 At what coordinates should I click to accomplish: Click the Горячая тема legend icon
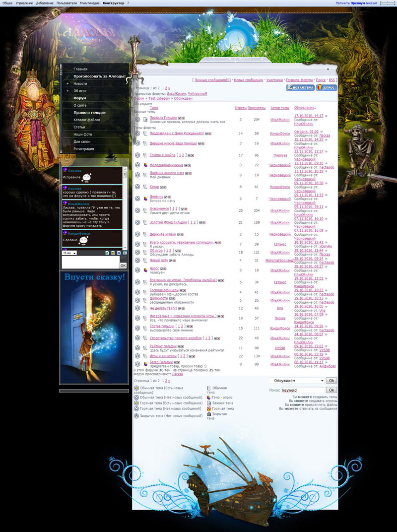(209, 408)
